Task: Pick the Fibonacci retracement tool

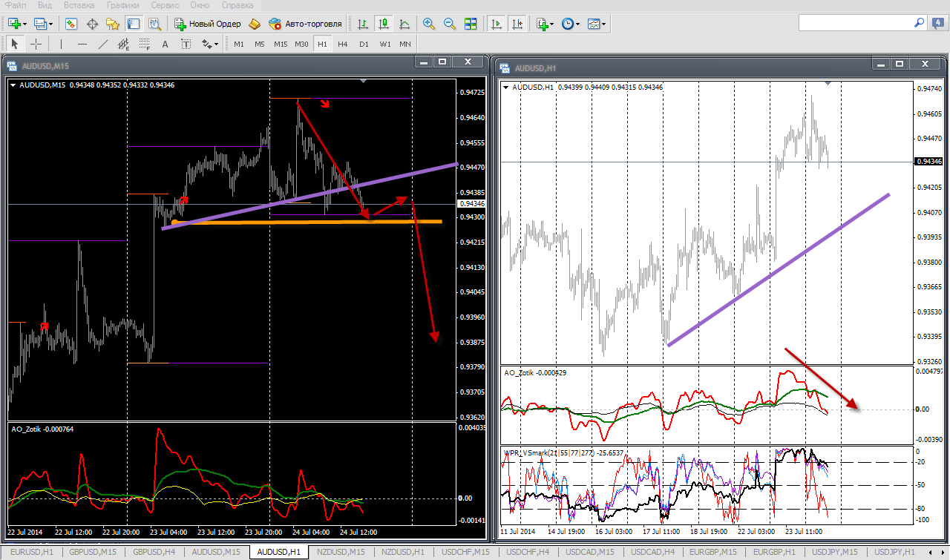Action: click(x=145, y=44)
